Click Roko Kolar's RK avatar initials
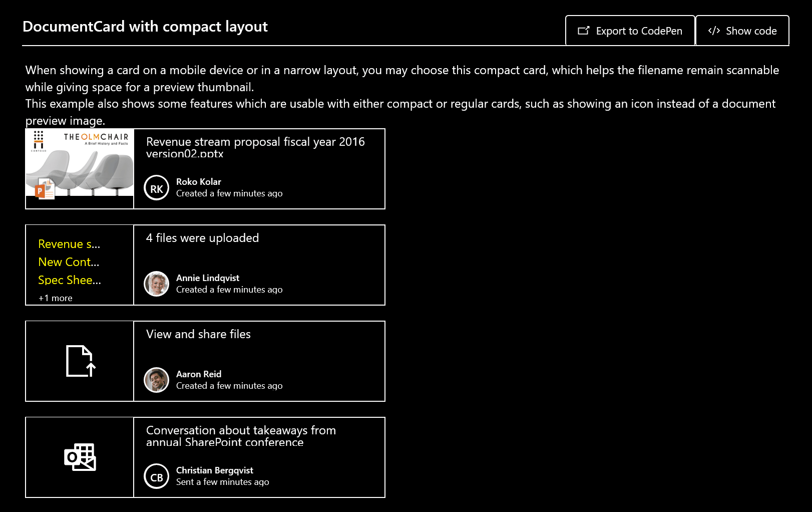 [x=156, y=188]
